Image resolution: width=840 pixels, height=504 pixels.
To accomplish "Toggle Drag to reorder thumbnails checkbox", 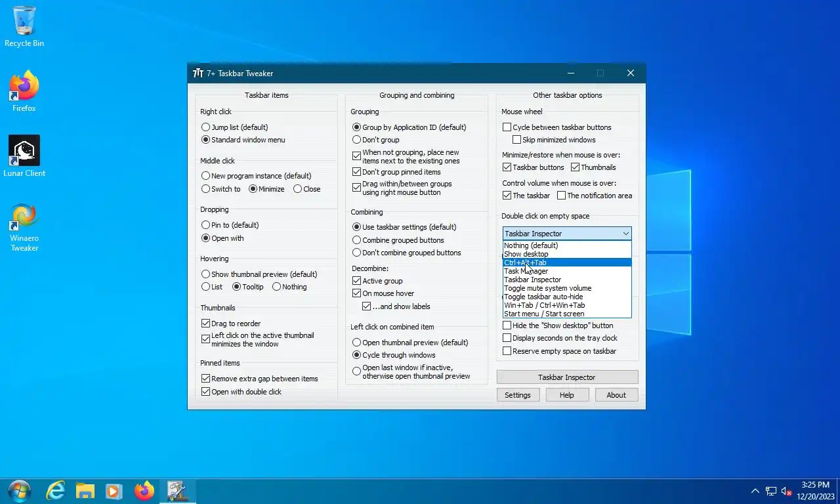I will tap(231, 324).
